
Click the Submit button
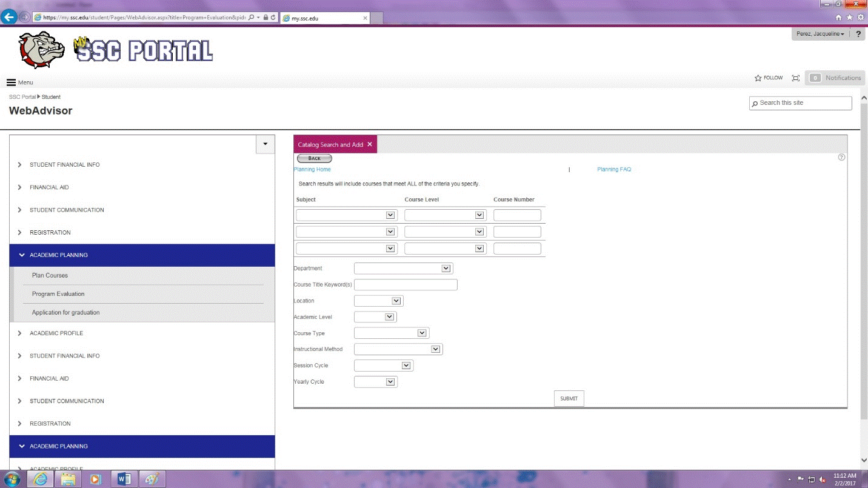pos(569,398)
